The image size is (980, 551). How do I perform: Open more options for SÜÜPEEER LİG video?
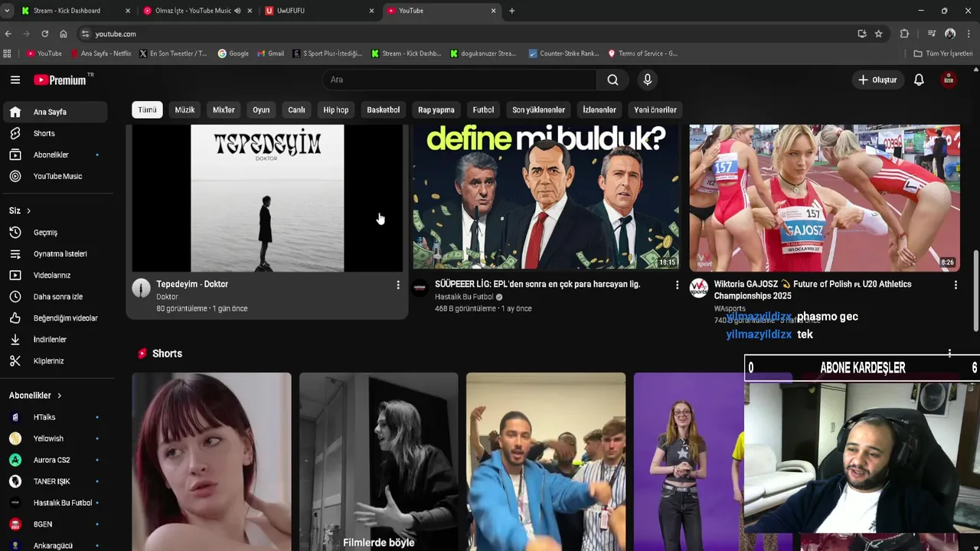click(x=677, y=285)
